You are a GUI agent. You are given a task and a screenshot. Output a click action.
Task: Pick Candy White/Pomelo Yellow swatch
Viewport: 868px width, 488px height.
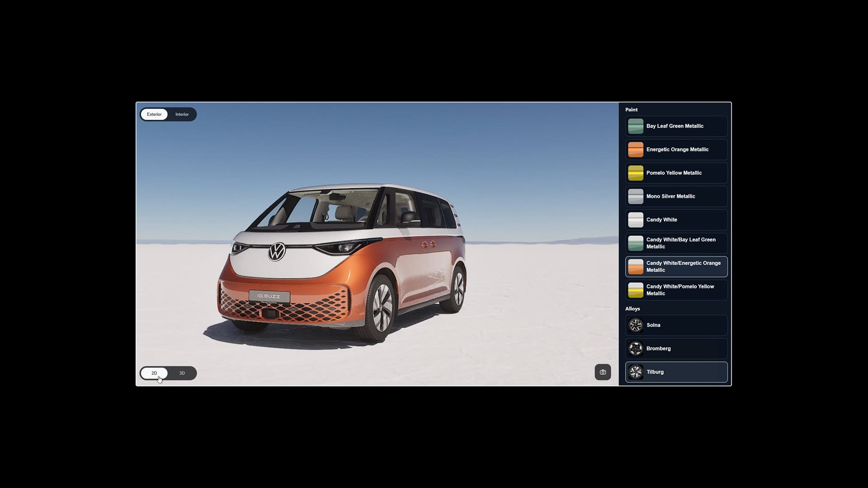(x=636, y=290)
